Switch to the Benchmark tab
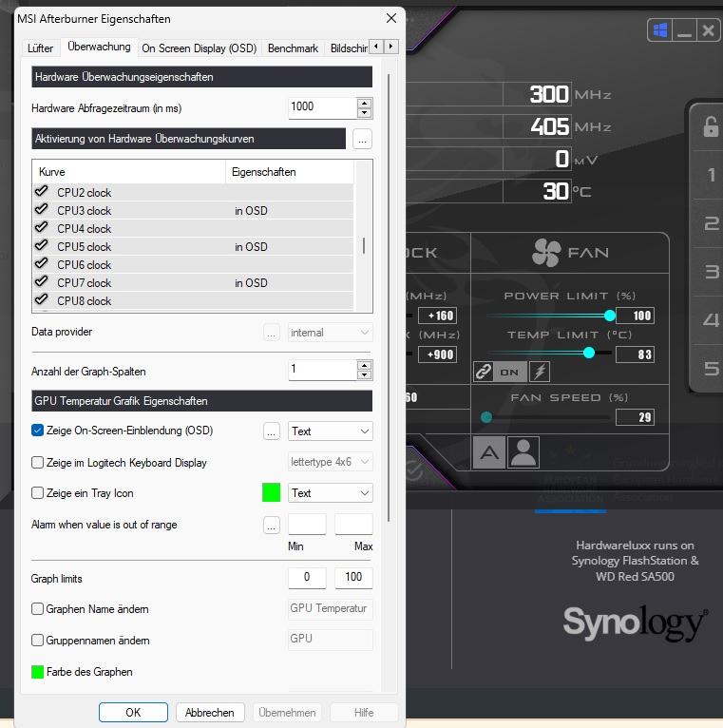Image resolution: width=723 pixels, height=728 pixels. (x=293, y=48)
